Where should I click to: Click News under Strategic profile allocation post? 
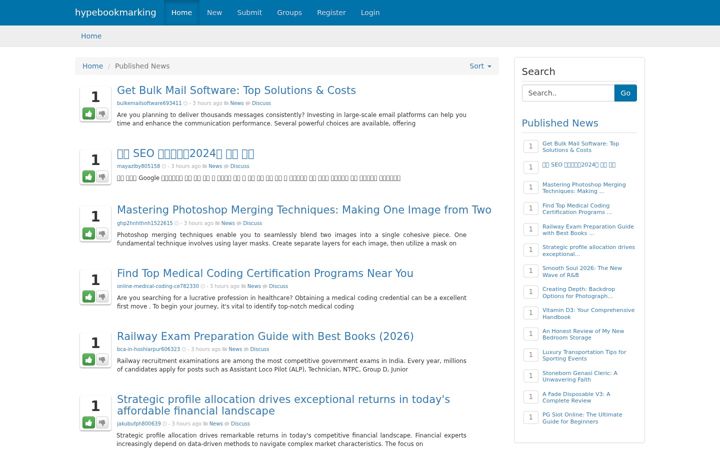(x=216, y=423)
